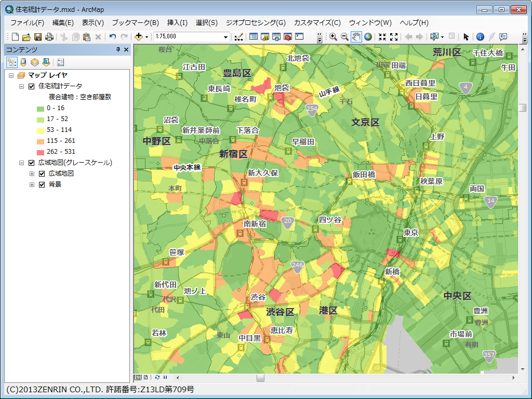Save the map with the floppy icon
532x399 pixels.
pyautogui.click(x=38, y=37)
